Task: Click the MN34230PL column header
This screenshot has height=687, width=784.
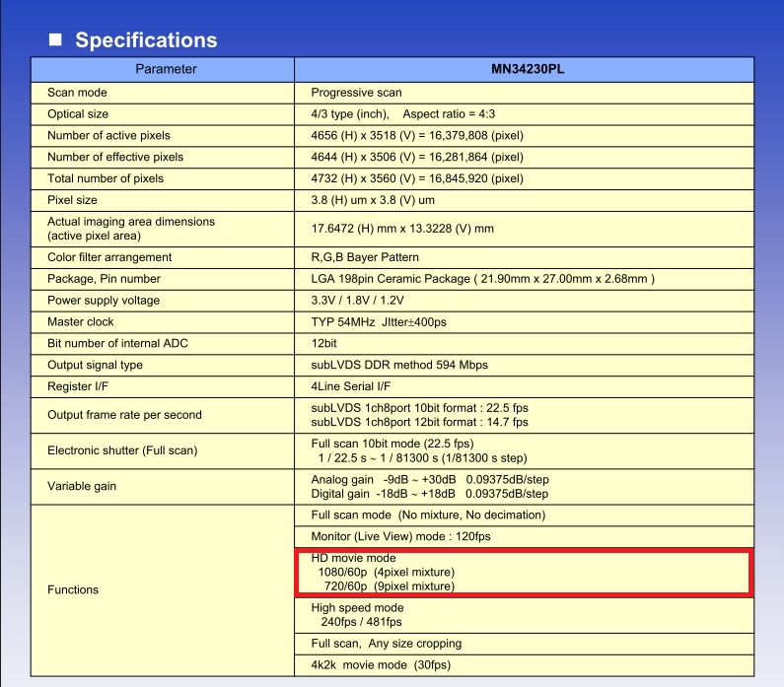Action: 528,69
